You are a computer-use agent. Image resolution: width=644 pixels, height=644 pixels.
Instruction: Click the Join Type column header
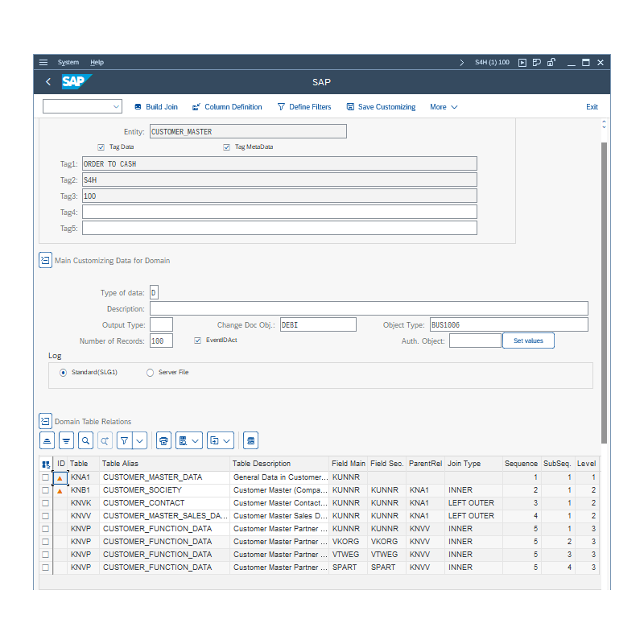point(473,464)
